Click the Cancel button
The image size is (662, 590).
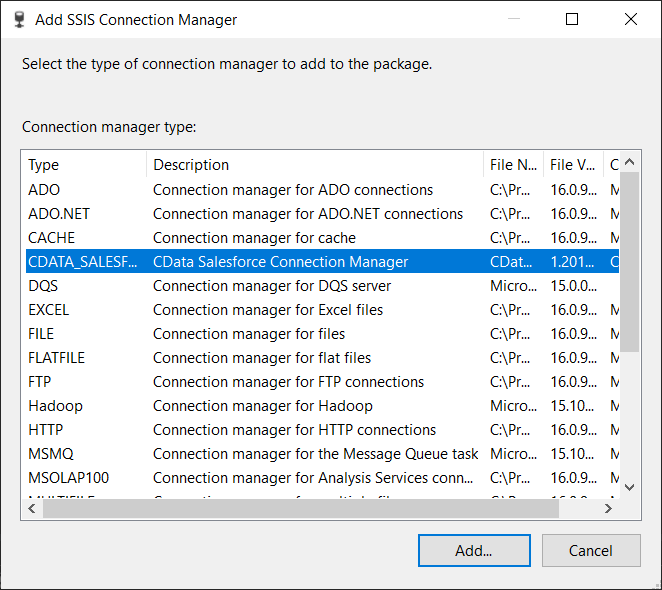(x=591, y=550)
